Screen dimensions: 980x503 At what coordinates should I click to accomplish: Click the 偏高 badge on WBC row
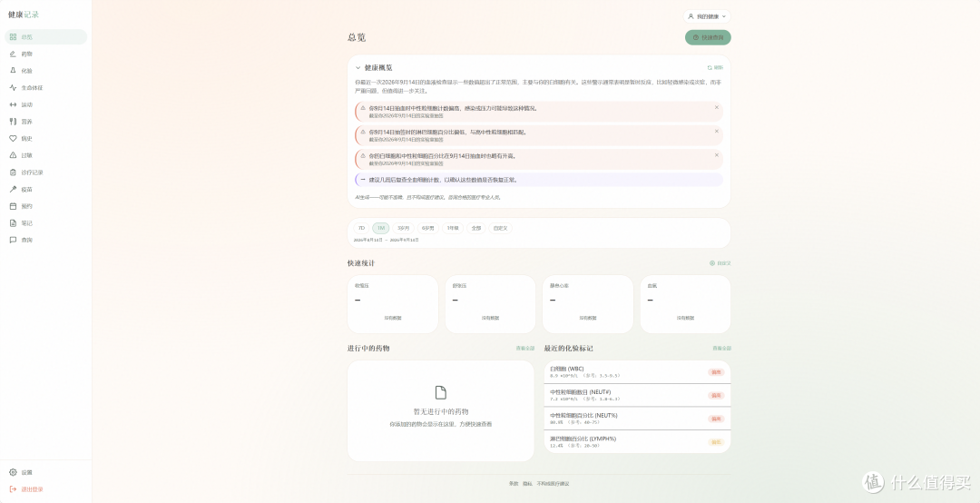pos(716,371)
